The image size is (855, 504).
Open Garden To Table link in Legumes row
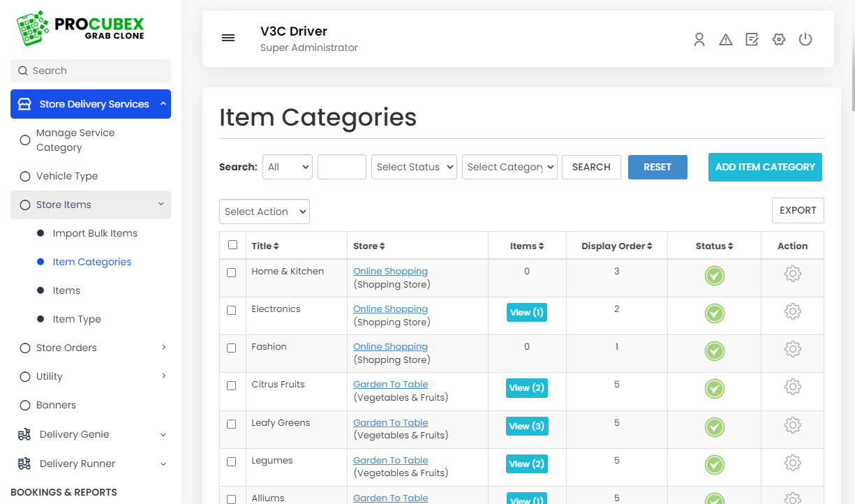[x=390, y=460]
